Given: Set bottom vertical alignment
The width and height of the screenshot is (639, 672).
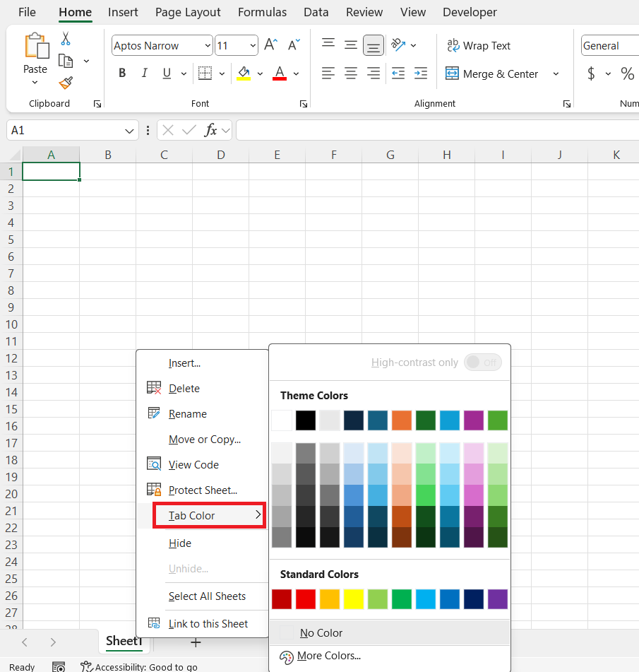Looking at the screenshot, I should click(373, 45).
